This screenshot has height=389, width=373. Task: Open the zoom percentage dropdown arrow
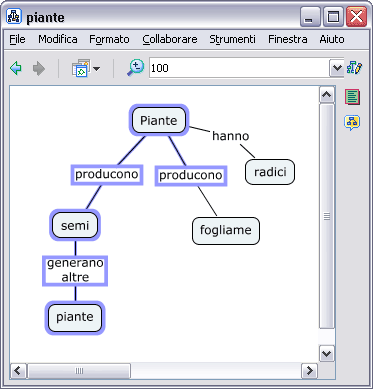(337, 68)
